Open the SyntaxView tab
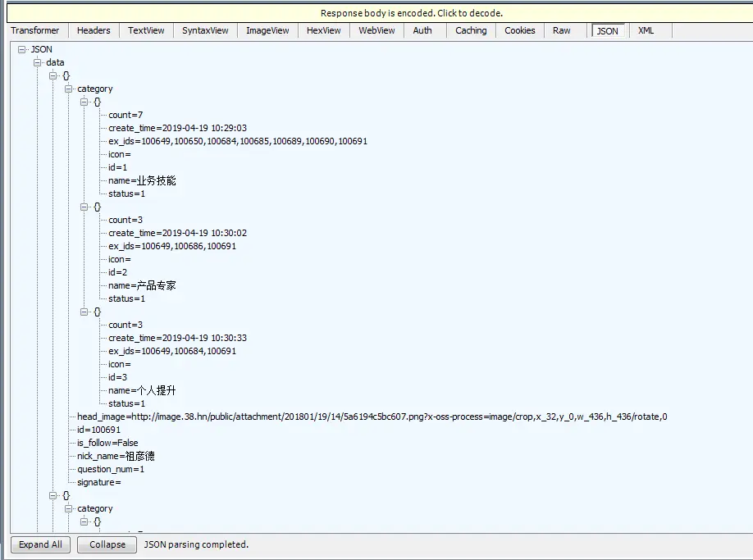753x560 pixels. click(x=205, y=30)
